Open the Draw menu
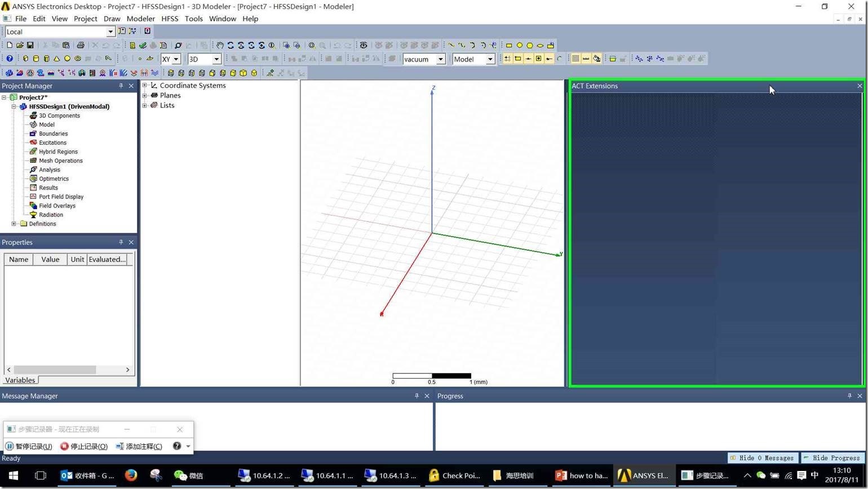868x489 pixels. point(112,19)
